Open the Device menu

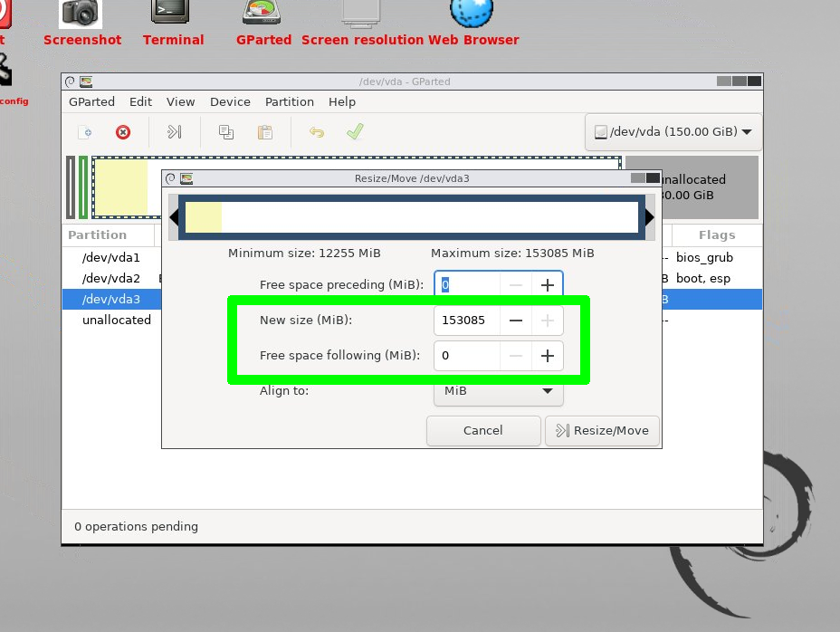pos(230,102)
